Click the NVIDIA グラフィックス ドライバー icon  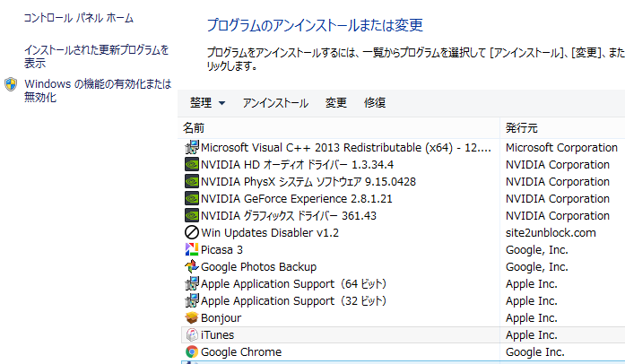pos(192,216)
